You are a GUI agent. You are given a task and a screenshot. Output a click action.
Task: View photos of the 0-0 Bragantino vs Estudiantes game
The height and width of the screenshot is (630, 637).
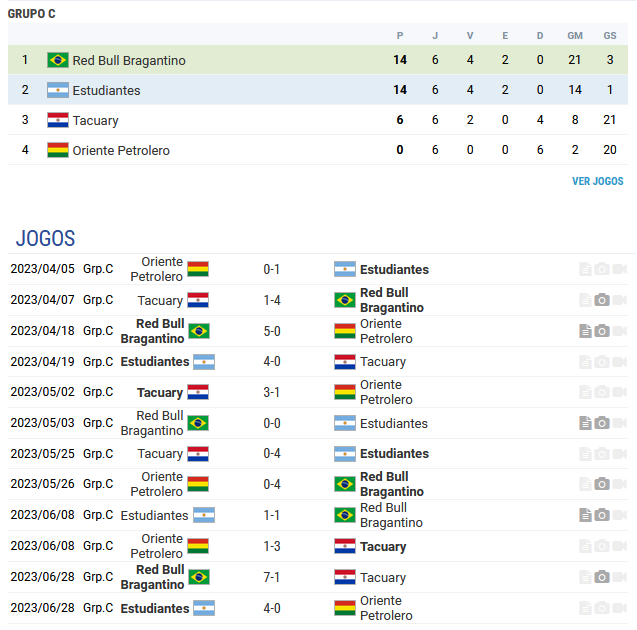[602, 423]
